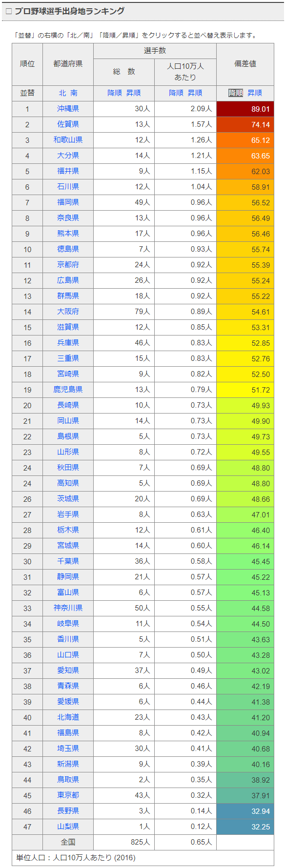Open the 茨城県 link
The image size is (285, 868).
pos(68,499)
